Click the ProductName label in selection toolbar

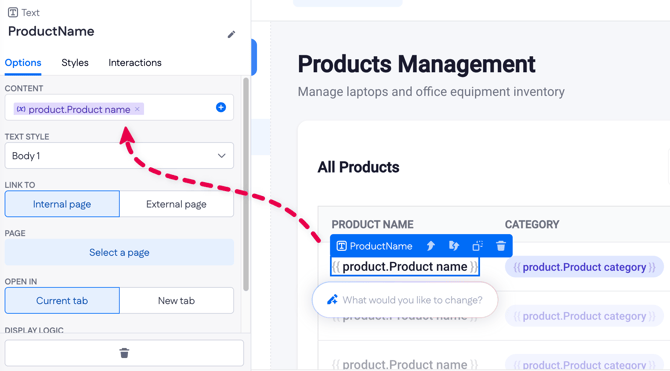click(x=381, y=246)
